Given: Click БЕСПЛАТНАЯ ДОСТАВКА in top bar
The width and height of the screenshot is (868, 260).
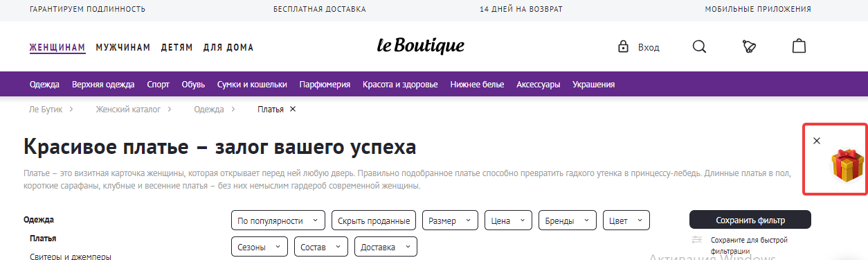Looking at the screenshot, I should (320, 10).
